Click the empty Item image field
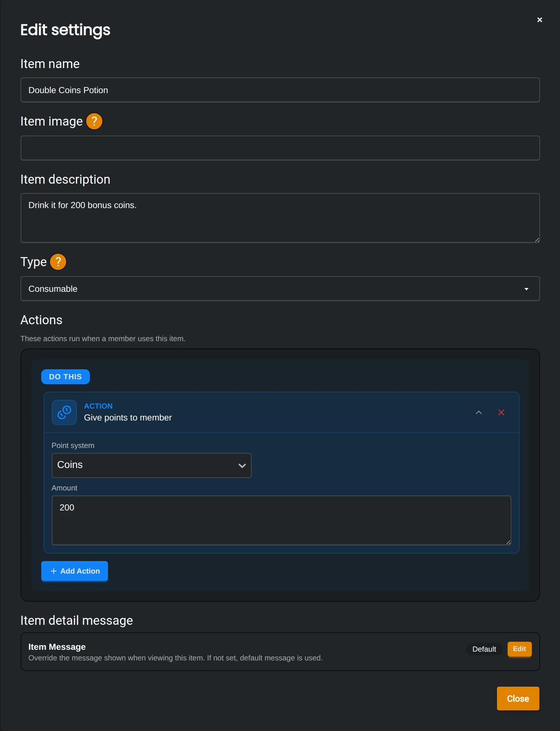The width and height of the screenshot is (560, 731). (x=280, y=148)
